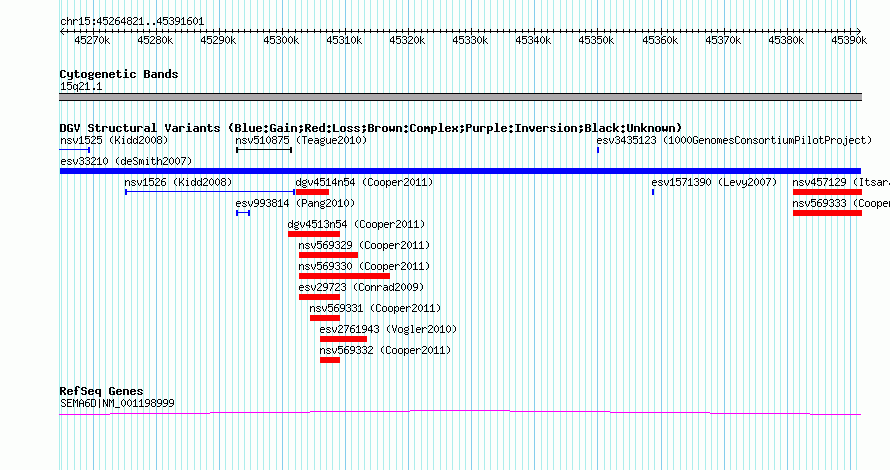Screen dimensions: 890x470
Task: Select the red nsv457129 loss bar
Action: (827, 192)
